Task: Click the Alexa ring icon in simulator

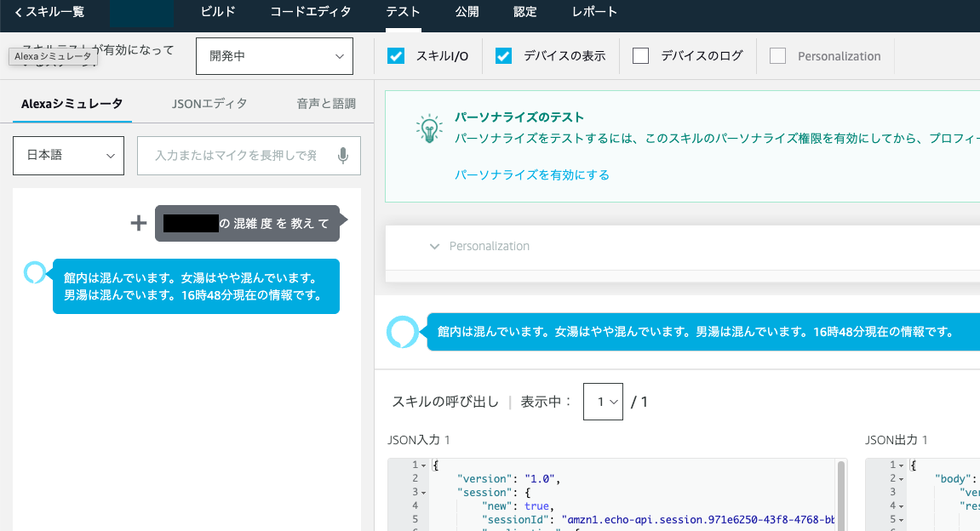Action: tap(35, 272)
